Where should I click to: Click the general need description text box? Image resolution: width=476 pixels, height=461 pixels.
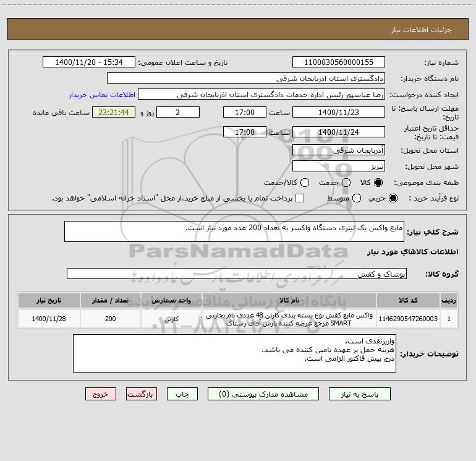coord(234,231)
